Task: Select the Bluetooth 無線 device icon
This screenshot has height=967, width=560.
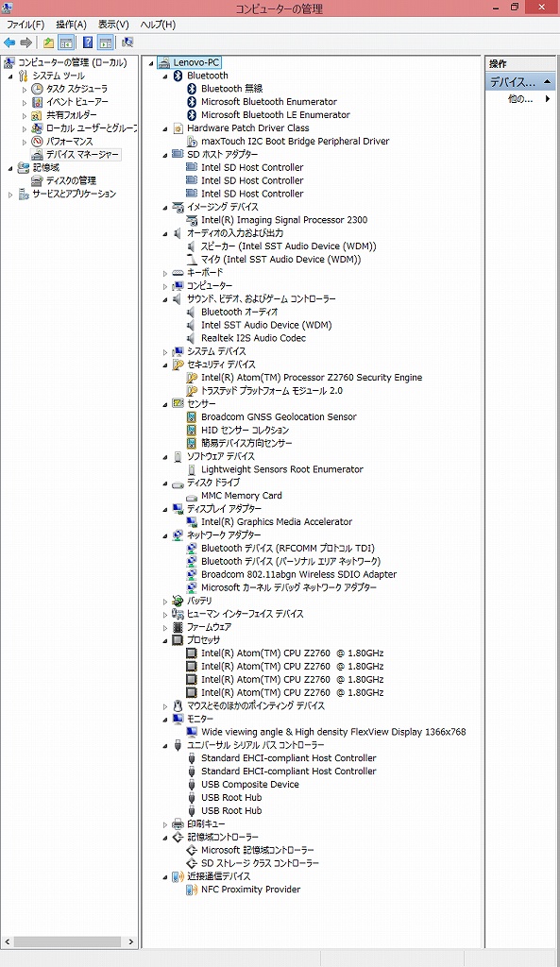Action: click(192, 89)
